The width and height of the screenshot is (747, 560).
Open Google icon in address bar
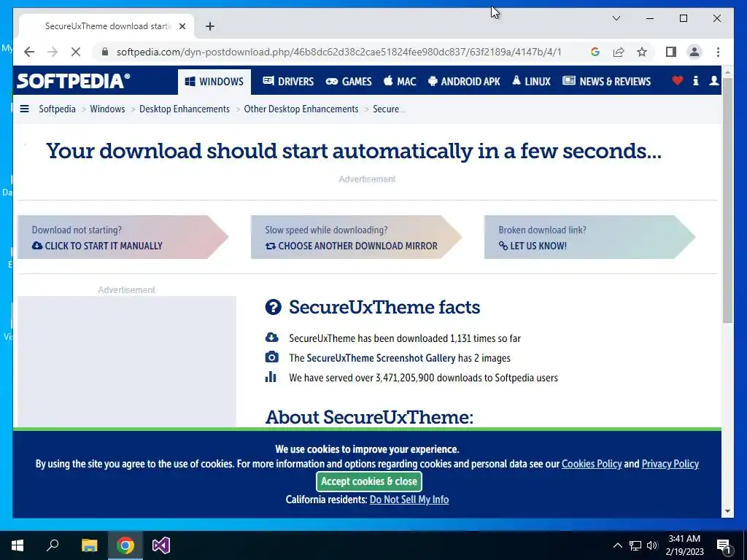(x=595, y=52)
